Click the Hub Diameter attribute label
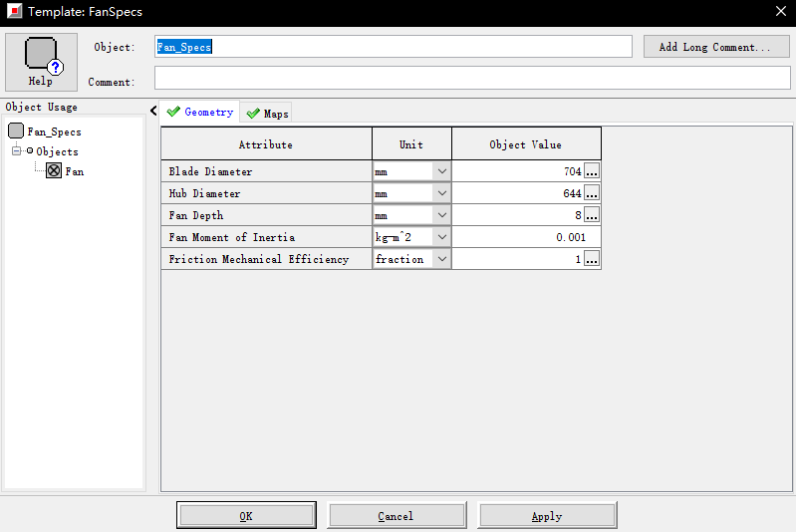This screenshot has height=532, width=796. pyautogui.click(x=204, y=193)
